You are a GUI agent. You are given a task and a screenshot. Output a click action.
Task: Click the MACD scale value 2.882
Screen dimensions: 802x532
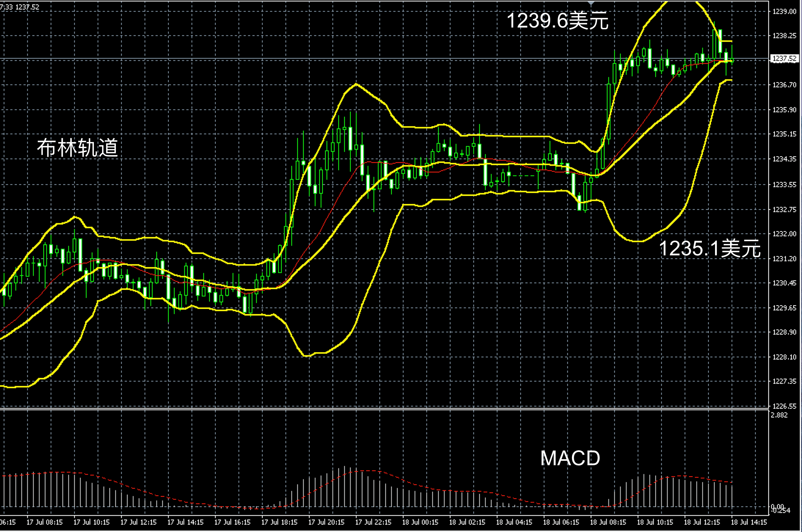click(779, 415)
